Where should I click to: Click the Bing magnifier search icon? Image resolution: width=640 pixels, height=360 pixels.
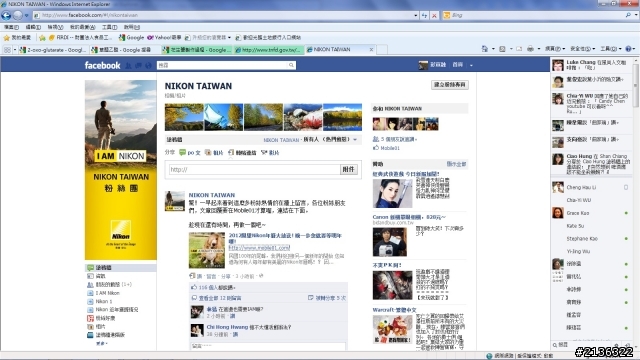coord(628,15)
